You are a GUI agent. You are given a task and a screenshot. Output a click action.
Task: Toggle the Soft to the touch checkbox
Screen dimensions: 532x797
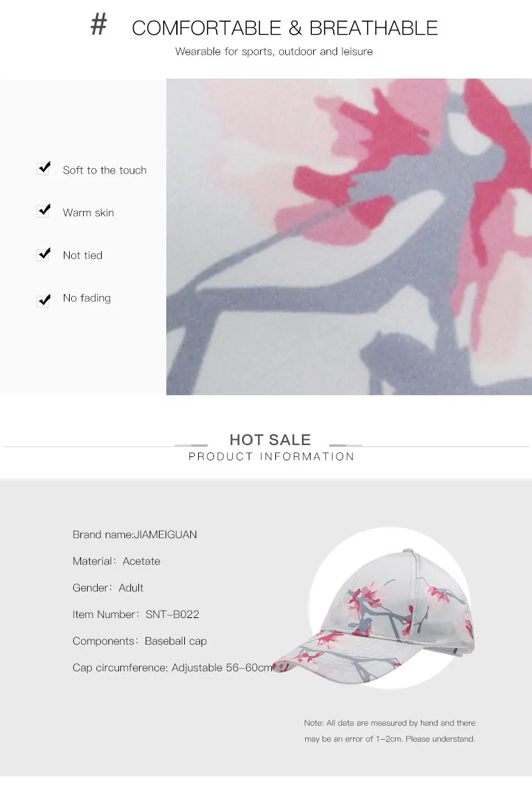pos(44,168)
